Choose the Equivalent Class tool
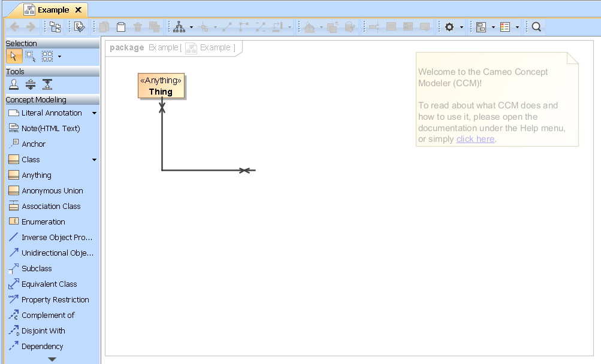The image size is (601, 364). coord(49,284)
